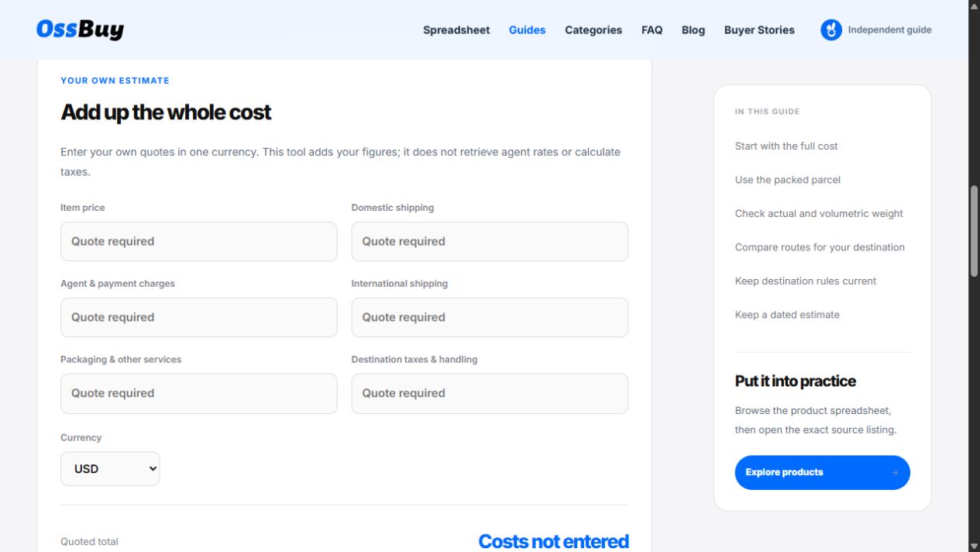Jump to Keep destination rules current
Viewport: 980px width, 552px height.
coord(806,281)
